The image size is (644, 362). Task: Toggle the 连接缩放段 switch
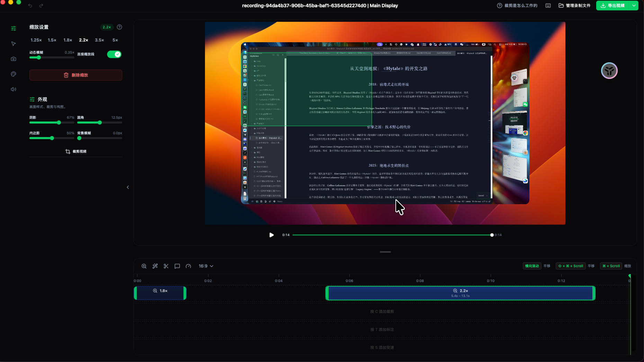point(114,54)
